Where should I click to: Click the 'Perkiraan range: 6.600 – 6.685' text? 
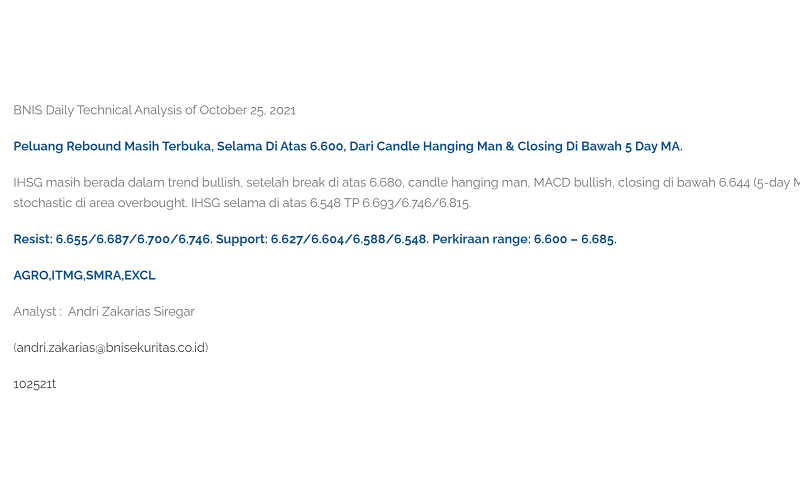[x=524, y=239]
